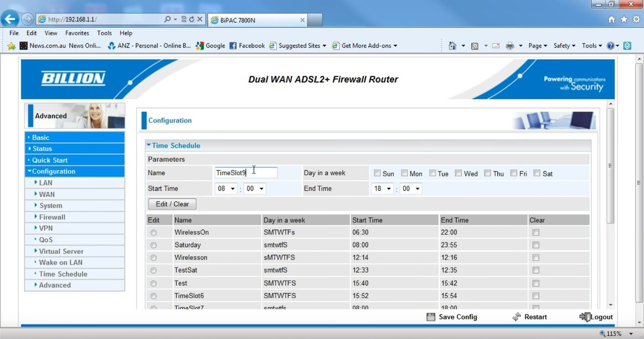
Task: Click the browser Back arrow button
Action: coord(10,19)
